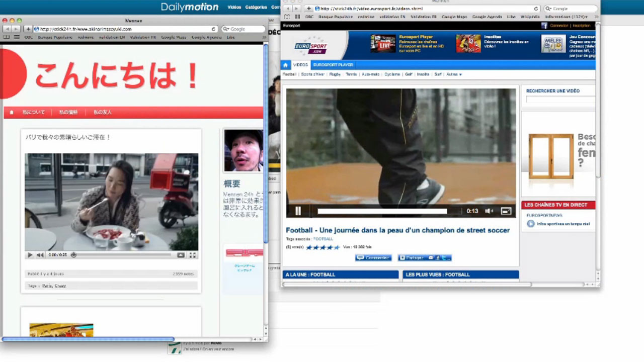Show bookmarks book icon in right Safari window
Viewport: 644px width, 362px height.
(287, 17)
